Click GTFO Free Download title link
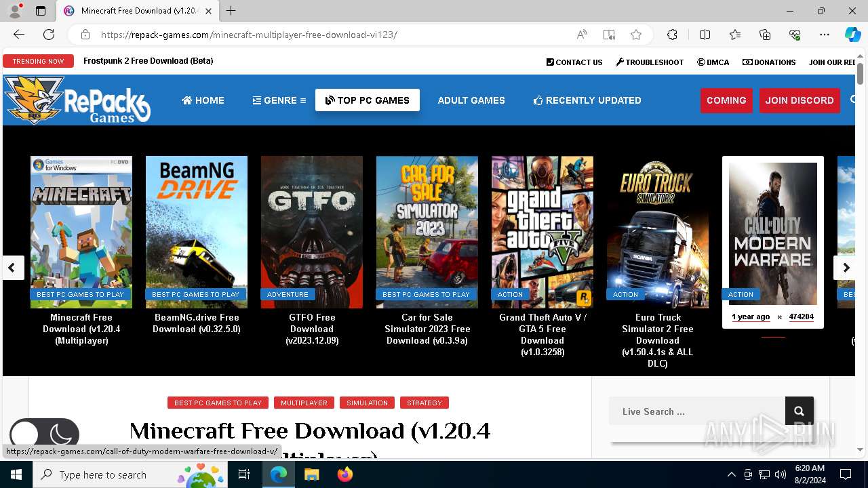 coord(312,329)
